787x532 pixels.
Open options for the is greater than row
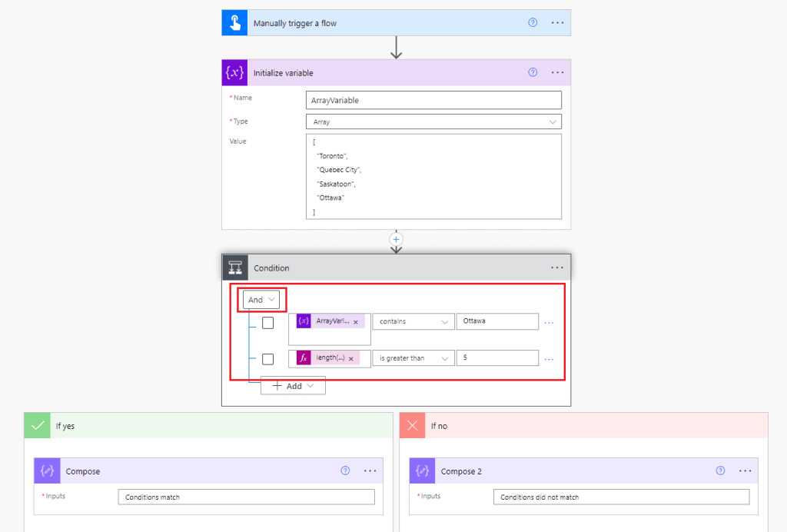549,359
